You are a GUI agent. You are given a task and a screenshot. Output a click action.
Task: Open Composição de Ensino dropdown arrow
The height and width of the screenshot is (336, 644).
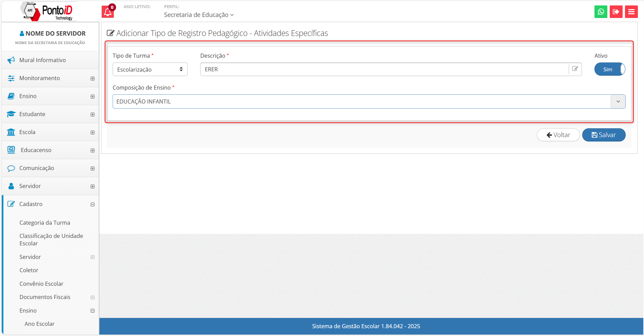point(618,101)
